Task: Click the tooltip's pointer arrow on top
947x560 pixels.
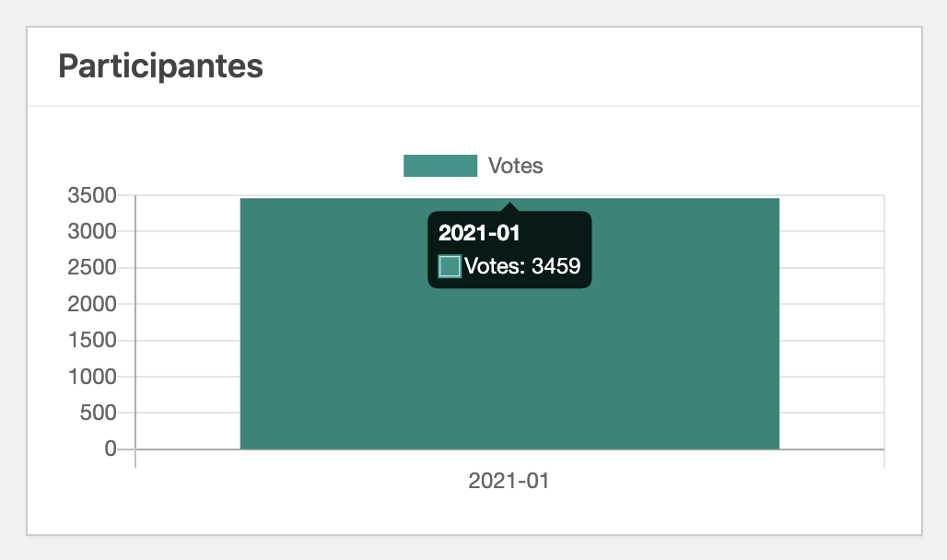Action: [509, 206]
